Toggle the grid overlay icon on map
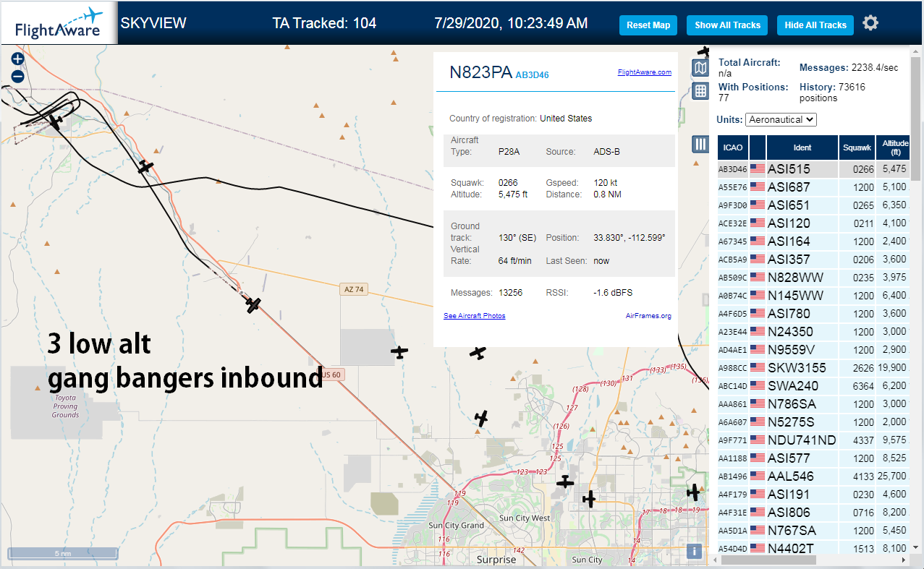This screenshot has width=924, height=569. pyautogui.click(x=700, y=91)
